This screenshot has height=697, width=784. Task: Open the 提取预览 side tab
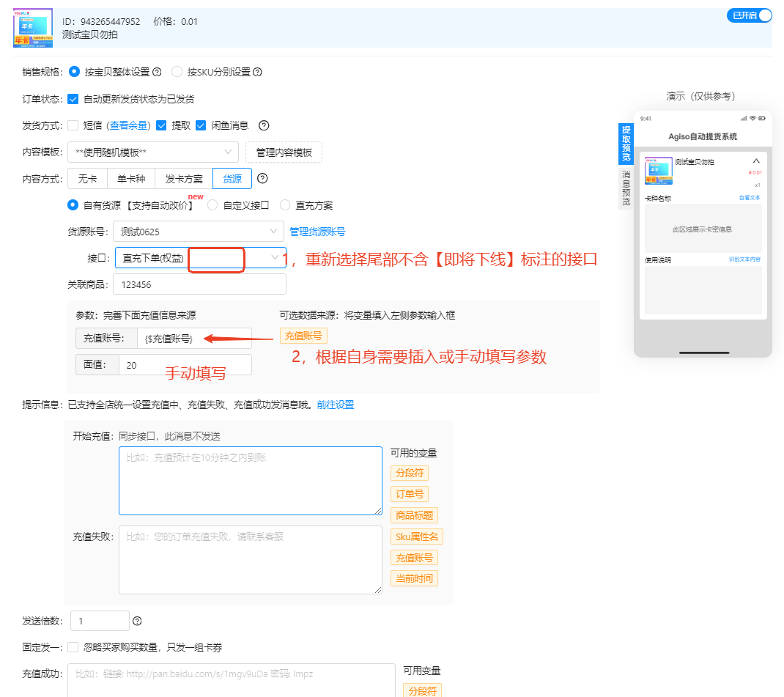626,144
